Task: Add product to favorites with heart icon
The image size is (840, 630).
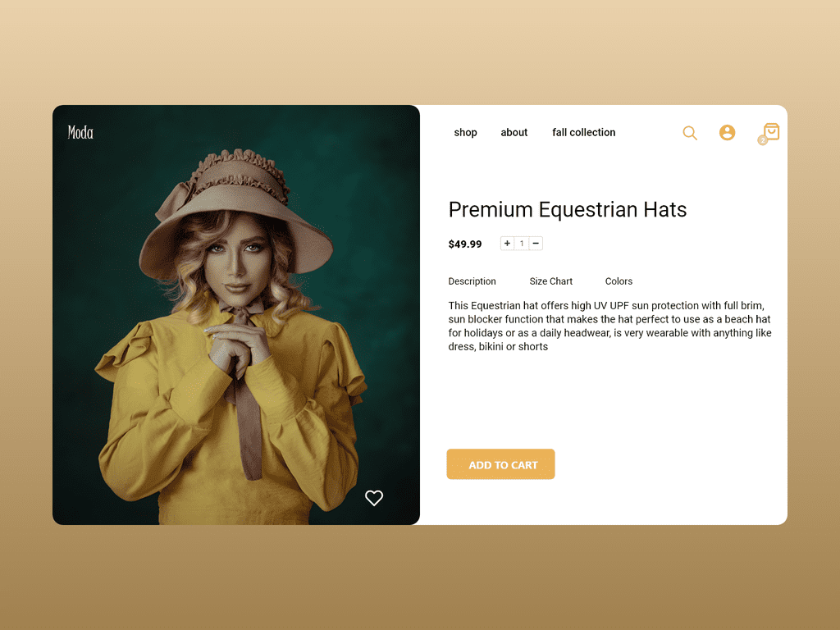Action: pyautogui.click(x=374, y=498)
